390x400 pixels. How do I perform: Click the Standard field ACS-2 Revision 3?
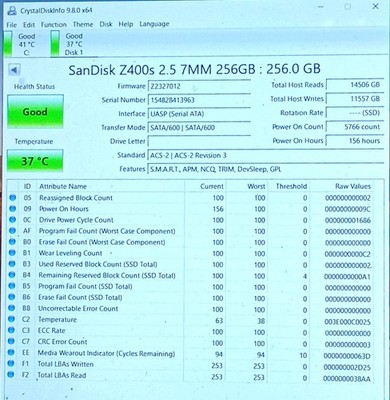(x=265, y=155)
